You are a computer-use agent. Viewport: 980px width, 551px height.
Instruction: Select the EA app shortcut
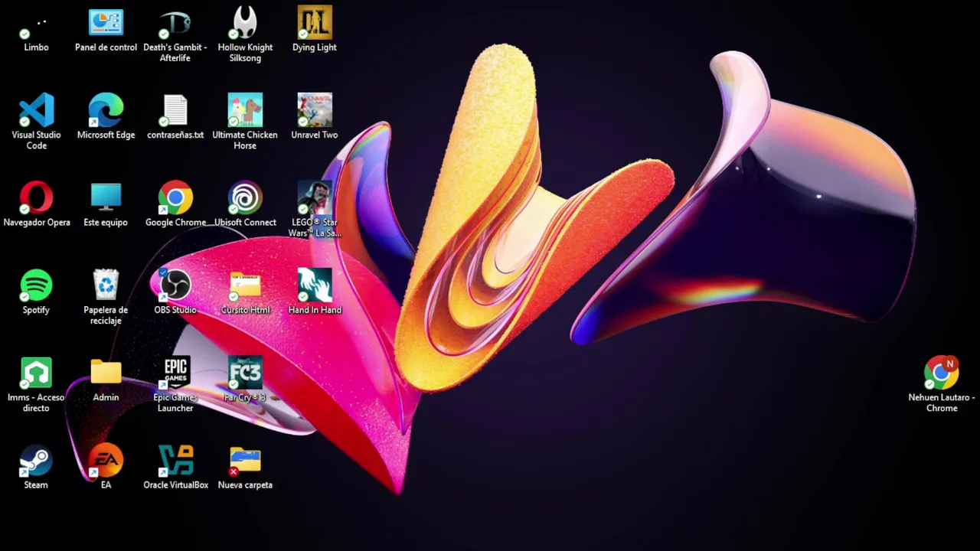[x=106, y=468]
